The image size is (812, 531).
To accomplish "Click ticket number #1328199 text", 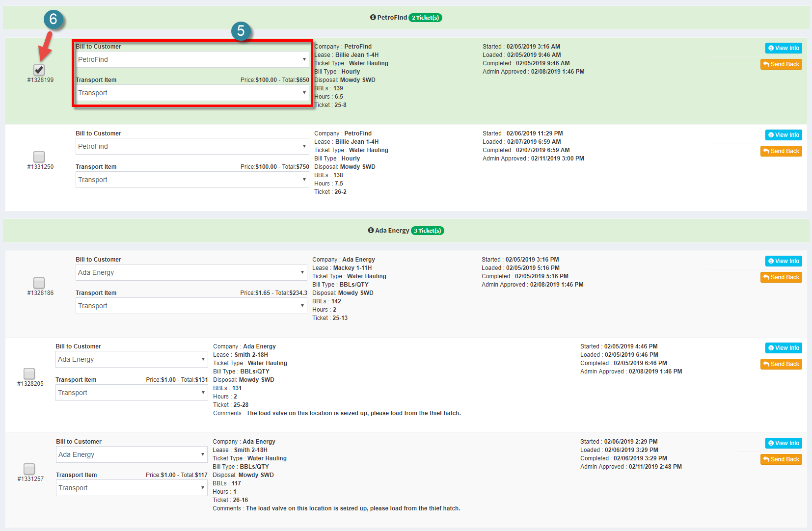I will [40, 80].
